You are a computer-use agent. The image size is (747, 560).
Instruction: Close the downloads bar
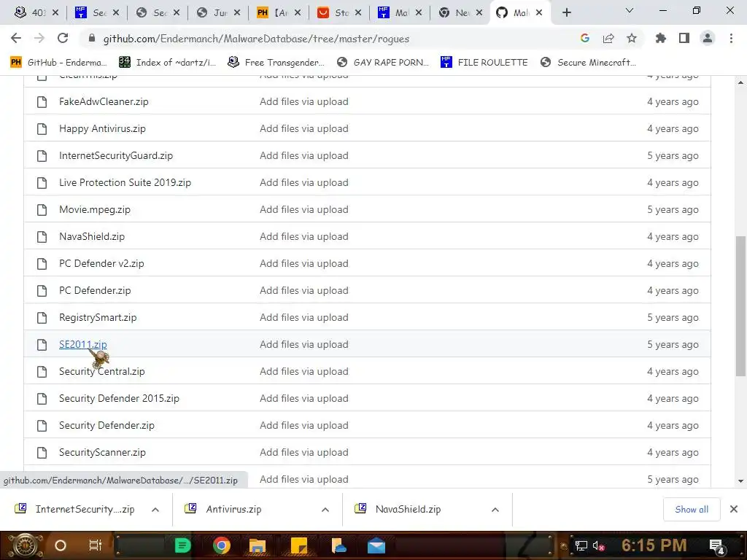point(734,509)
